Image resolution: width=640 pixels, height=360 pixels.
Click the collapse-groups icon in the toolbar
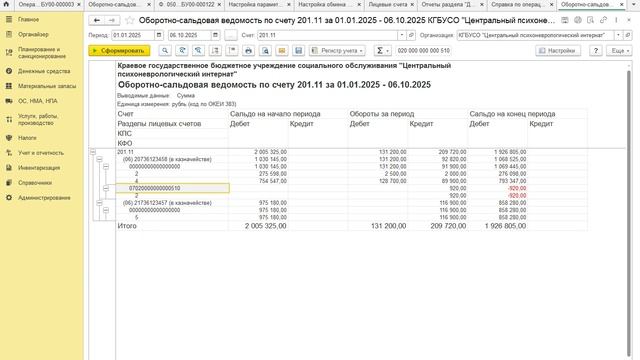(232, 50)
